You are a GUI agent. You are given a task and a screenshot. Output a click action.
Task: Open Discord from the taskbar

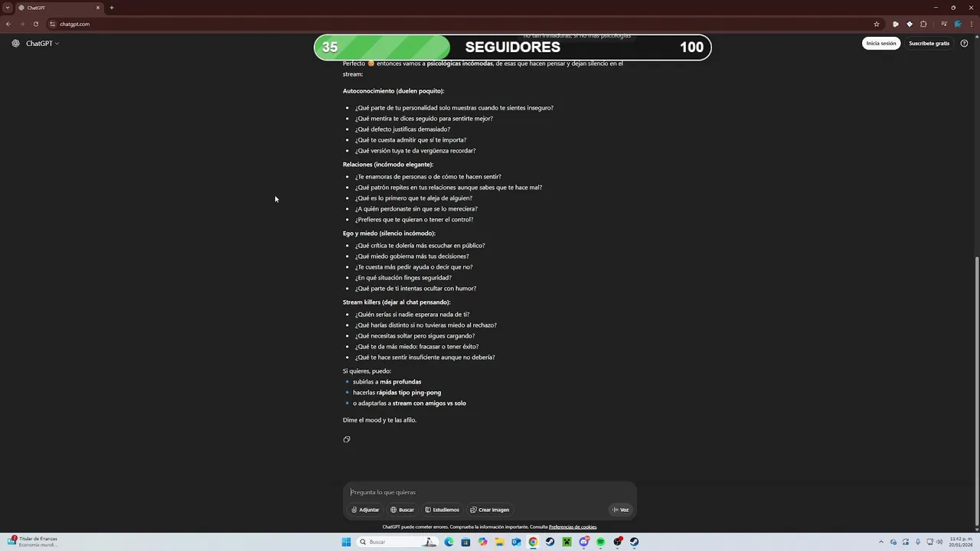(584, 542)
